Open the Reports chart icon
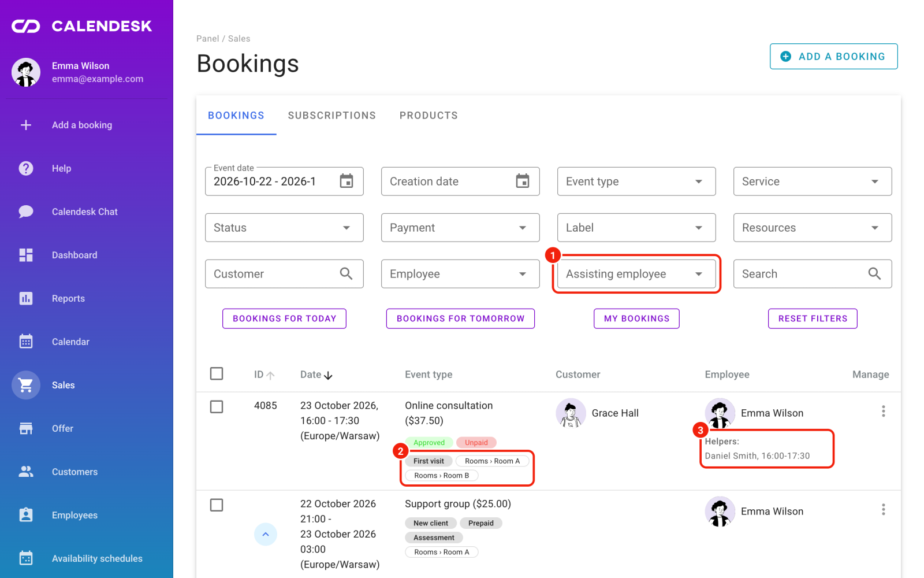924x578 pixels. [26, 298]
